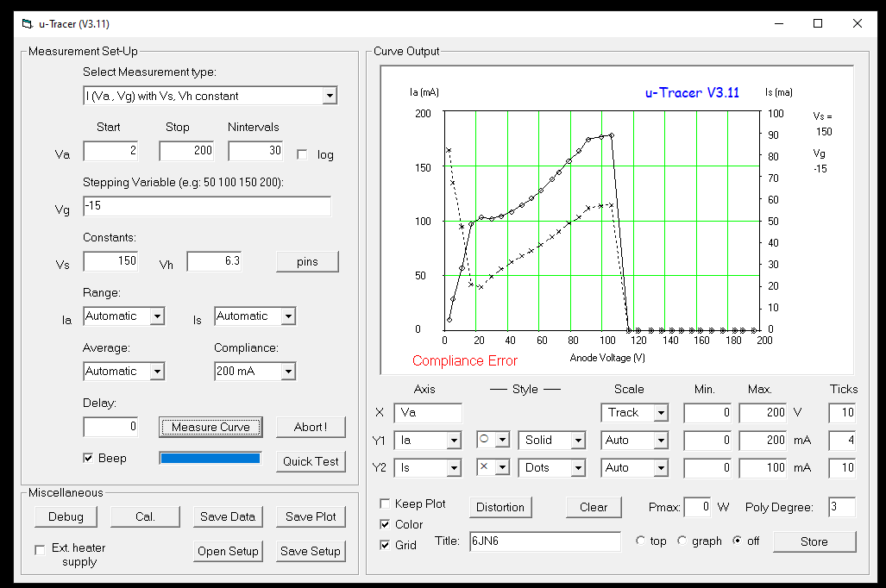Click the u-Tracer V3.11 plot title

pyautogui.click(x=692, y=92)
